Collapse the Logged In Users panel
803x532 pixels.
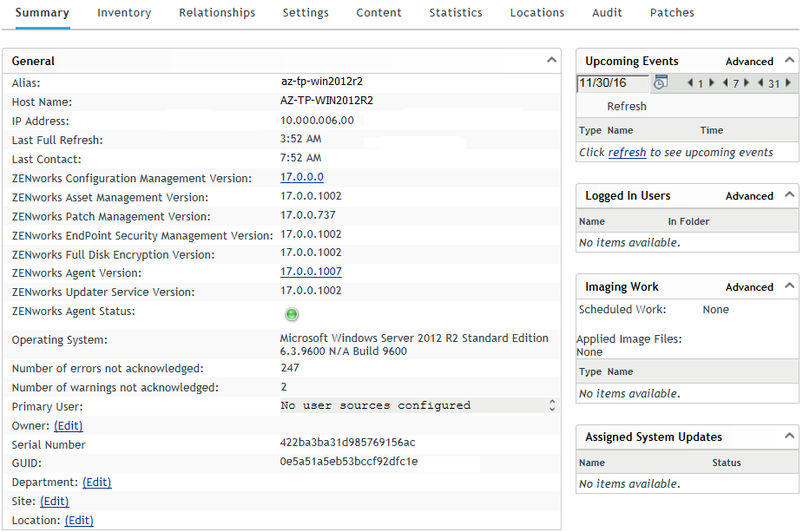tap(788, 195)
